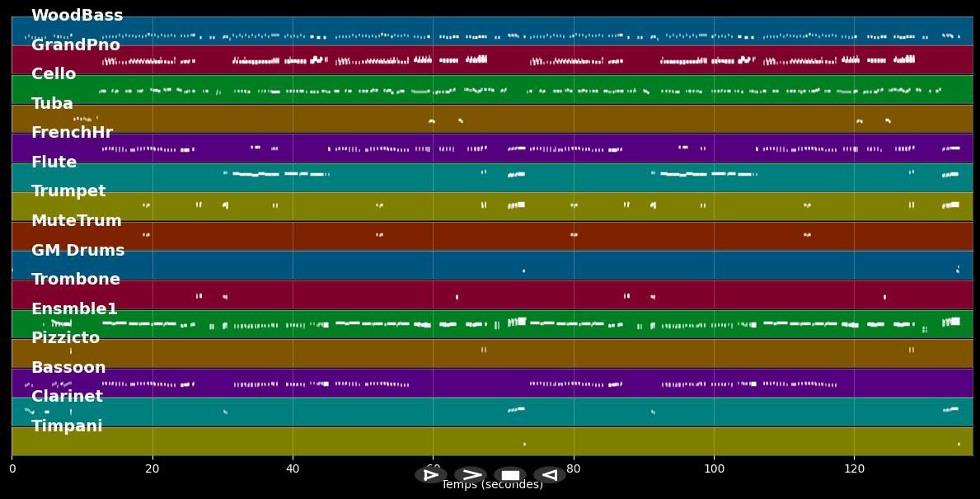This screenshot has width=980, height=499.
Task: Click the 100 seconds time axis tick
Action: point(714,468)
